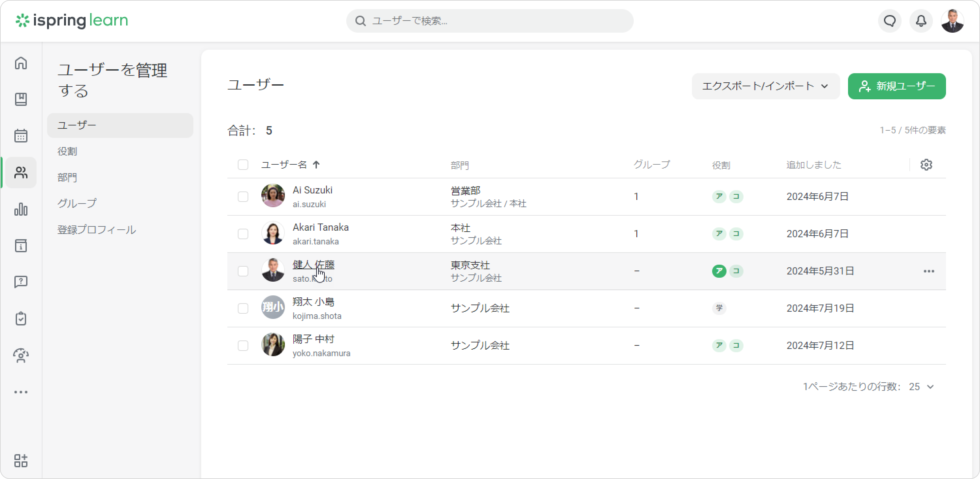
Task: Click the apps grid plus icon
Action: pyautogui.click(x=21, y=460)
